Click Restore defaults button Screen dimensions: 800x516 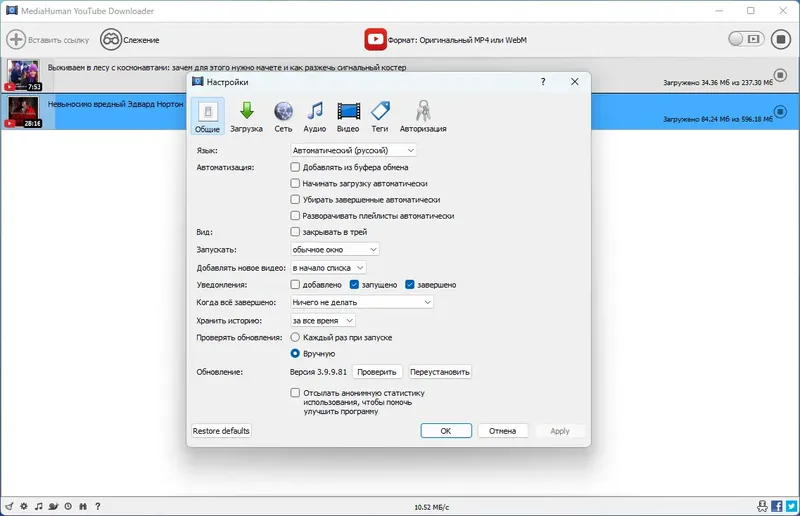(221, 431)
